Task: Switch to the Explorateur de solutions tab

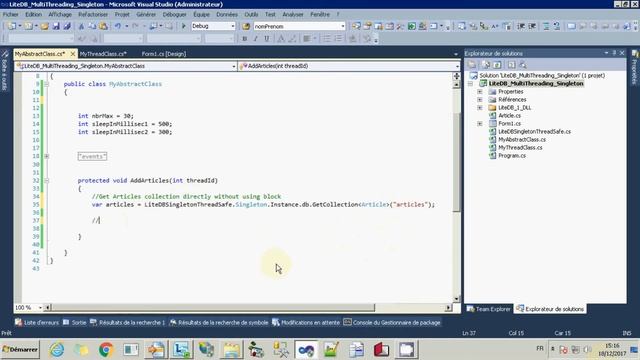Action: [550, 309]
